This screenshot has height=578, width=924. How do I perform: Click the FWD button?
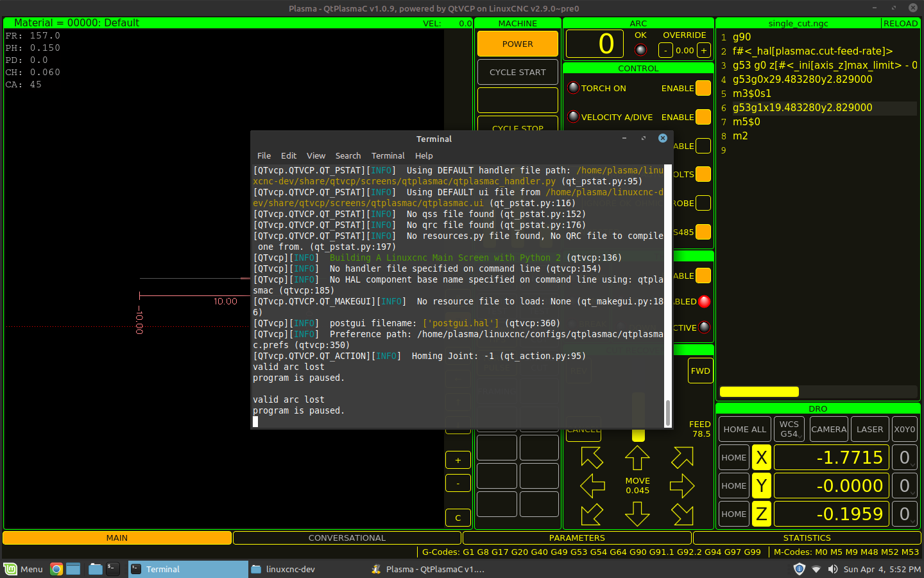[x=700, y=371]
